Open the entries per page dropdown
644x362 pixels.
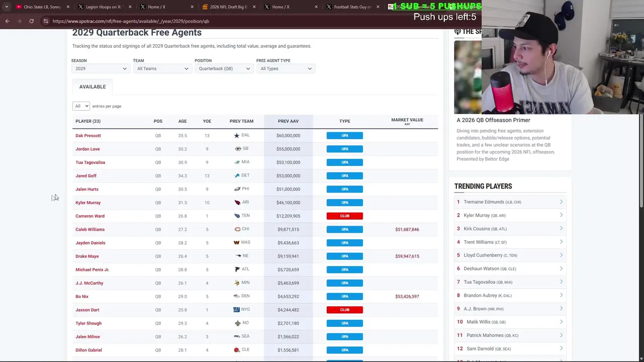[x=81, y=106]
